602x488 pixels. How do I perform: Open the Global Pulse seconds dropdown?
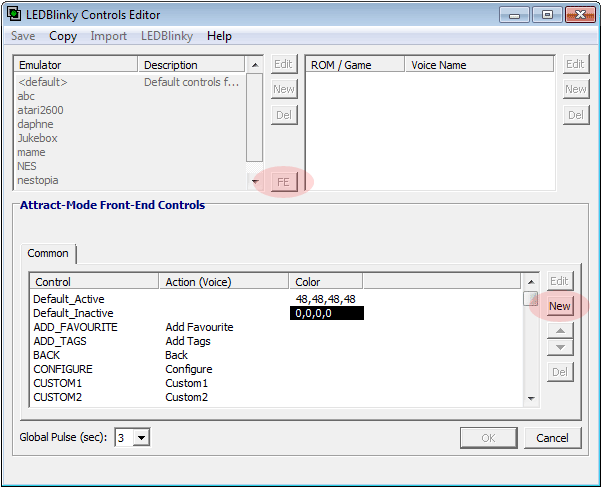[141, 437]
